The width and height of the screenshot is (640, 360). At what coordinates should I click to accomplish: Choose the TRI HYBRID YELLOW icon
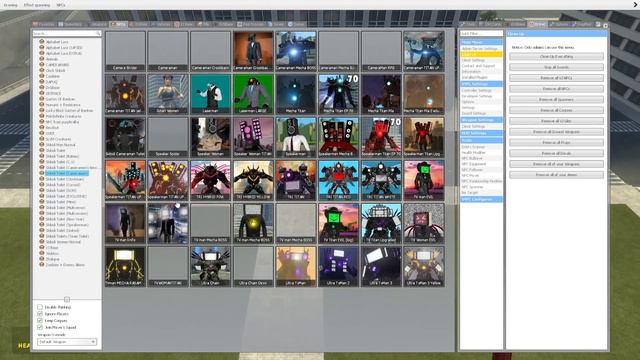pos(253,180)
